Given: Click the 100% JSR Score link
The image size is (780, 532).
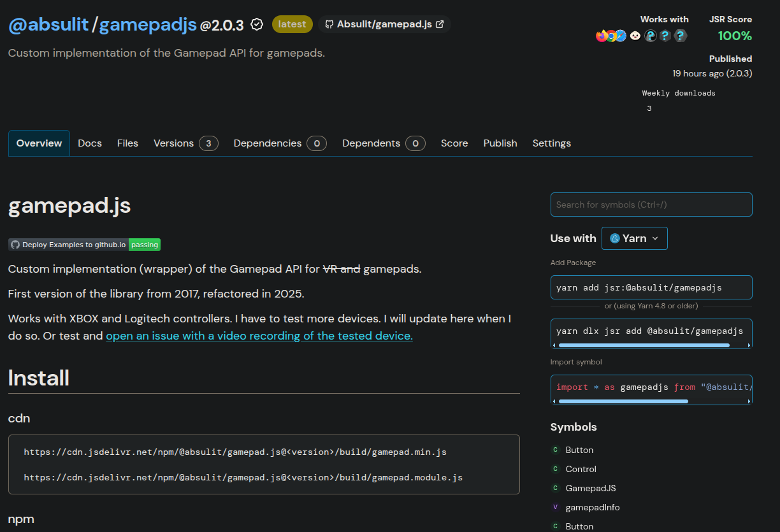Looking at the screenshot, I should coord(735,36).
